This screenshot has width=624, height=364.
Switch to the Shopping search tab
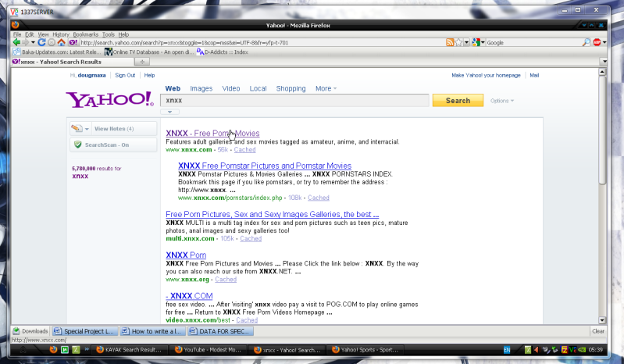click(291, 88)
